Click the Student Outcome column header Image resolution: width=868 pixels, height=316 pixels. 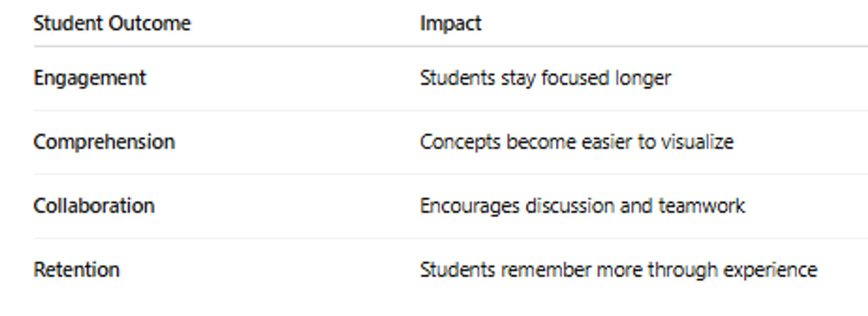[x=112, y=24]
